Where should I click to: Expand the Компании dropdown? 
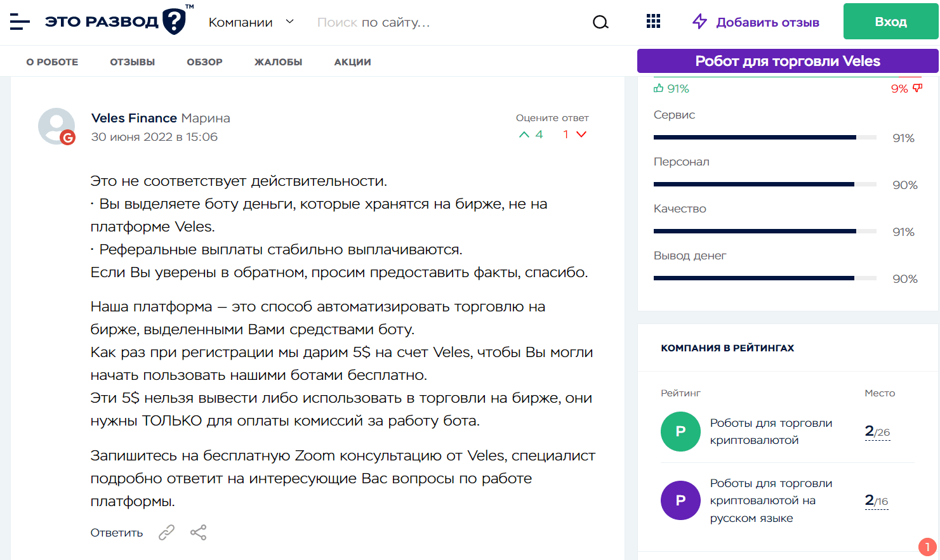[251, 22]
